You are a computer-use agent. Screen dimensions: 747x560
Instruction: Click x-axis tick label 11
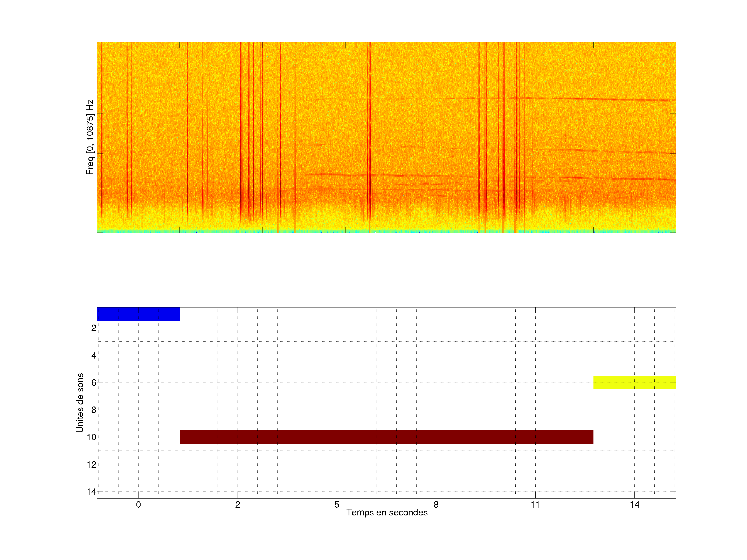pyautogui.click(x=535, y=505)
